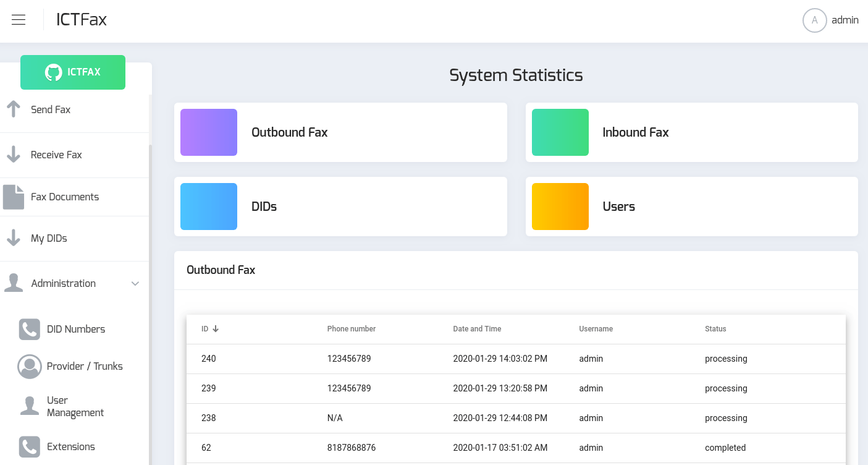Screen dimensions: 868x465
Task: Click the My DIDs arrow icon
Action: click(14, 238)
